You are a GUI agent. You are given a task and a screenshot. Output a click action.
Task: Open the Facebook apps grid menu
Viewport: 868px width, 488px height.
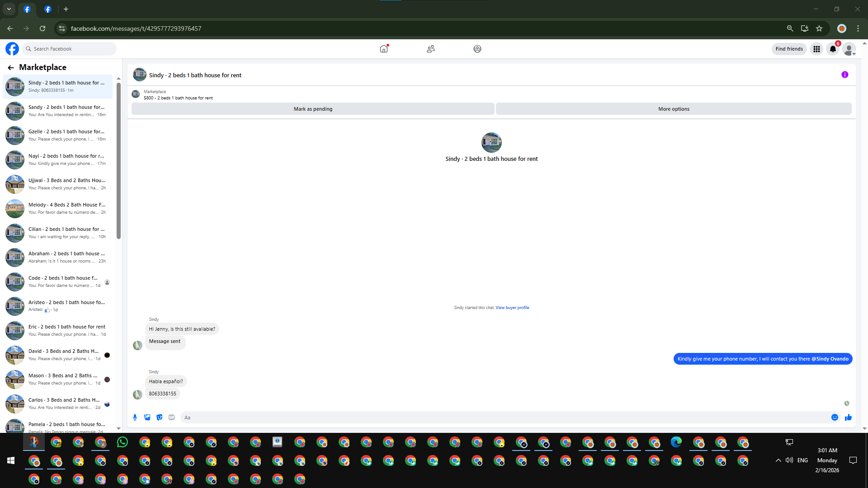816,49
